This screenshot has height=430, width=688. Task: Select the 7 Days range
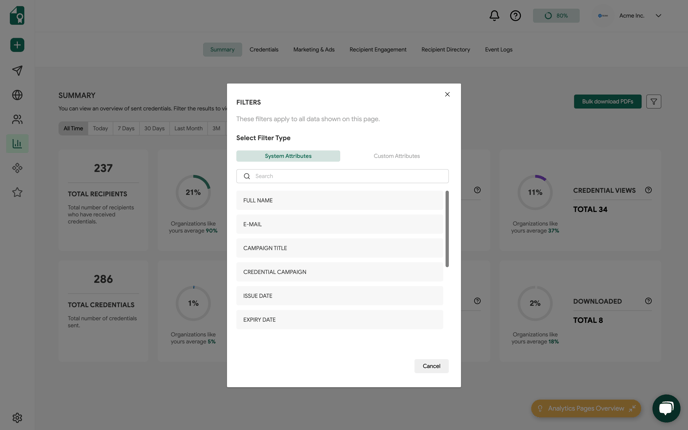pyautogui.click(x=126, y=129)
